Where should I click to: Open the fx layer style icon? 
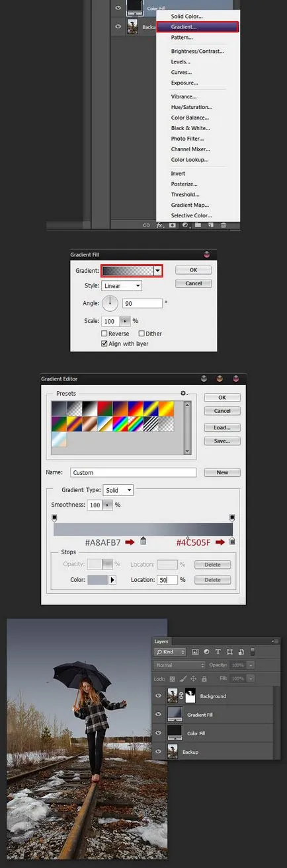point(159,225)
